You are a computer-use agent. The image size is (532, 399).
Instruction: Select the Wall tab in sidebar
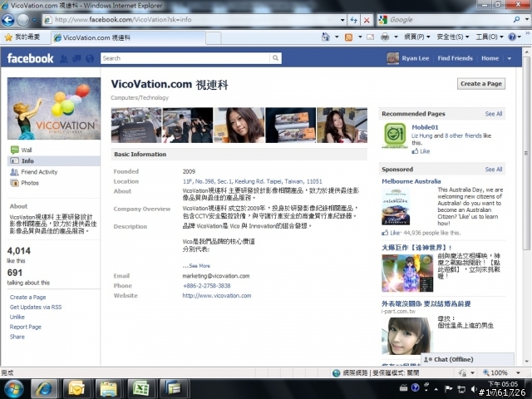[27, 150]
